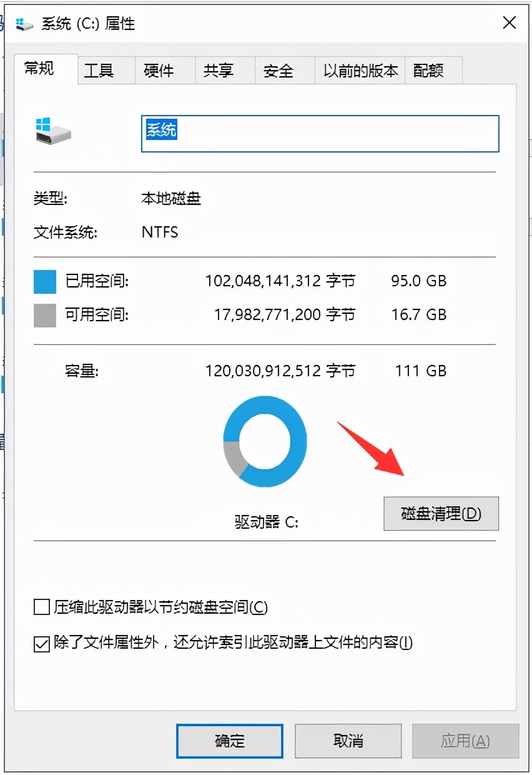Viewport: 532px width, 775px height.
Task: Click the drive name field containing 系统
Action: tap(320, 133)
